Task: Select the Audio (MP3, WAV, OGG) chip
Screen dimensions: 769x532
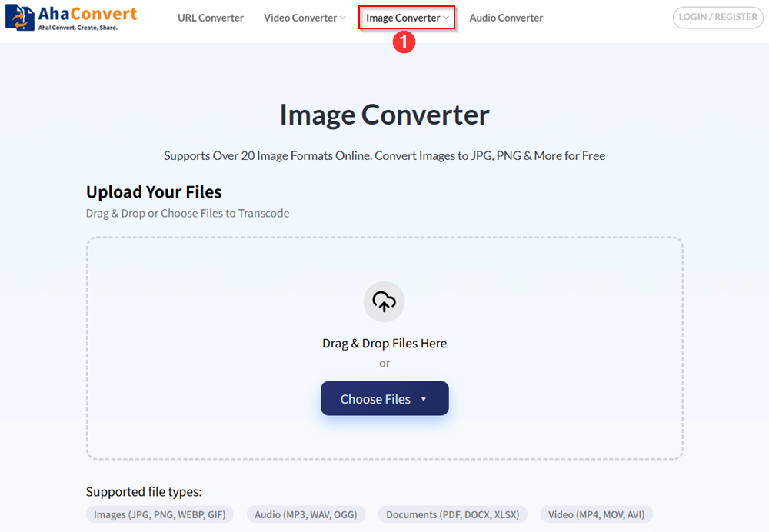Action: [305, 514]
